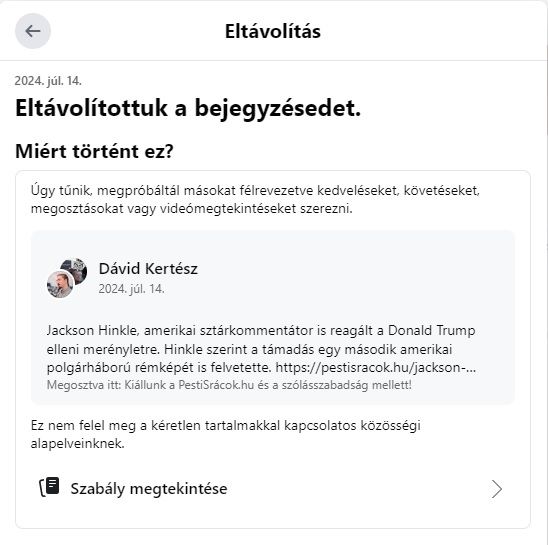Select the Eltávolítottuk a bejegyzésedet heading
The height and width of the screenshot is (545, 548).
point(188,108)
